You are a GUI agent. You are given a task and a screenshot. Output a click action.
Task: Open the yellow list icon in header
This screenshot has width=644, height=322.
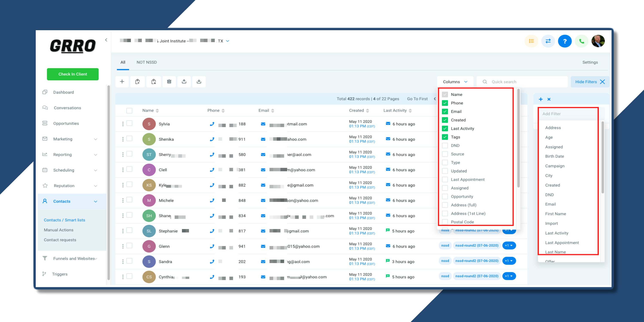(531, 41)
